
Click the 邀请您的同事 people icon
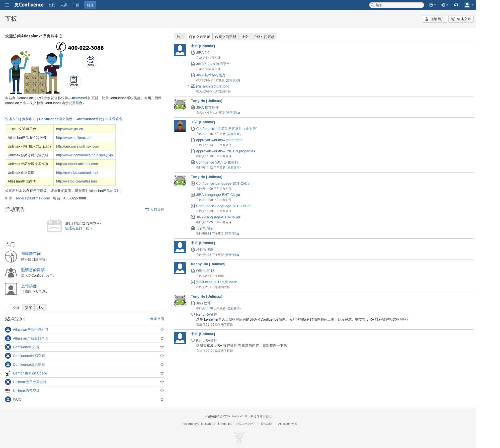coord(11,273)
